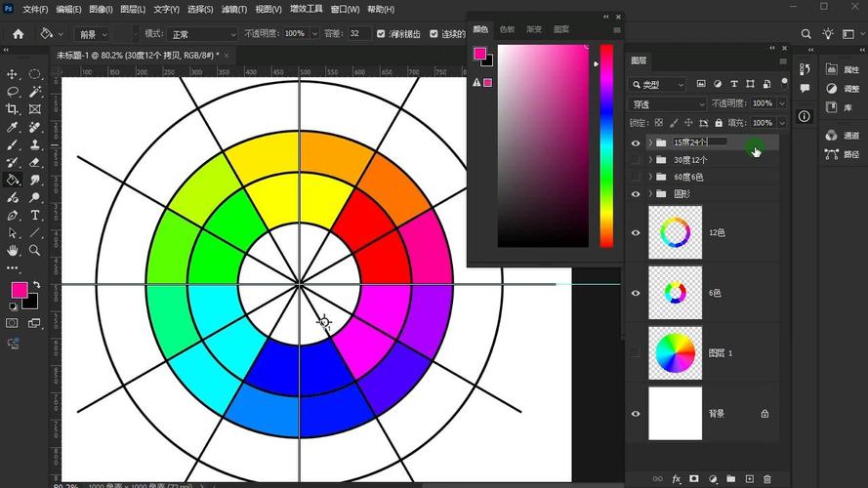Screen dimensions: 868x488
Task: Show the 60度6色 group
Action: pos(636,177)
